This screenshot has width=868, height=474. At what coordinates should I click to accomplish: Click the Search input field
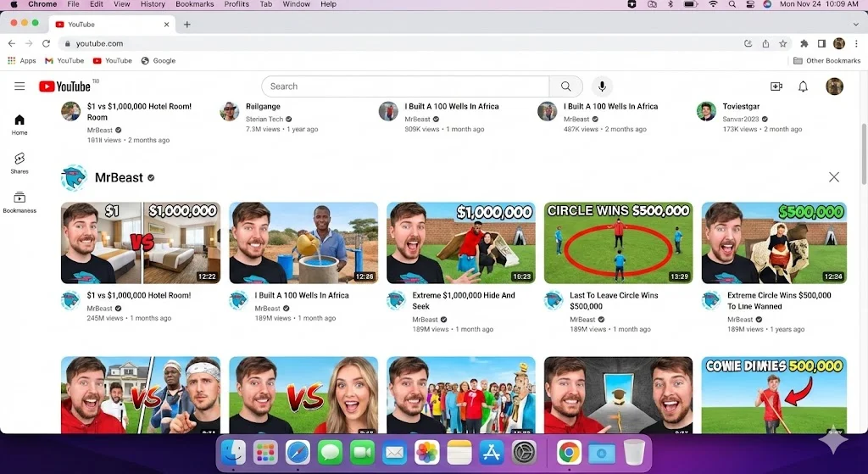405,86
